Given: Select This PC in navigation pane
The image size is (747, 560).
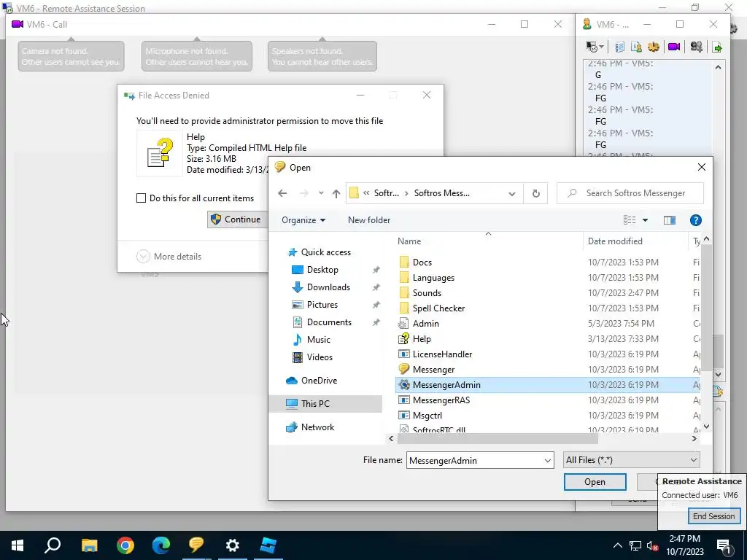Looking at the screenshot, I should tap(325, 404).
